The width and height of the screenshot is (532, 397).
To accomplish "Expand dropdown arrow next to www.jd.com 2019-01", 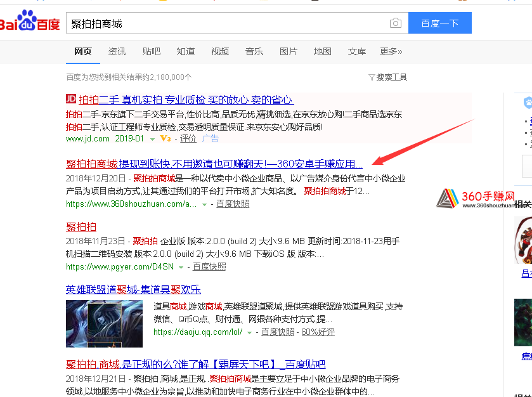I will [x=152, y=139].
